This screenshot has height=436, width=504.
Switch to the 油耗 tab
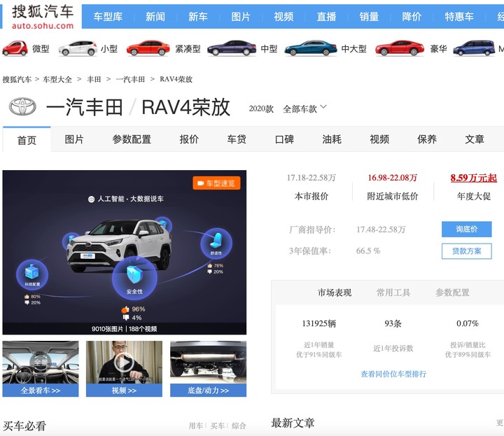[x=332, y=139]
